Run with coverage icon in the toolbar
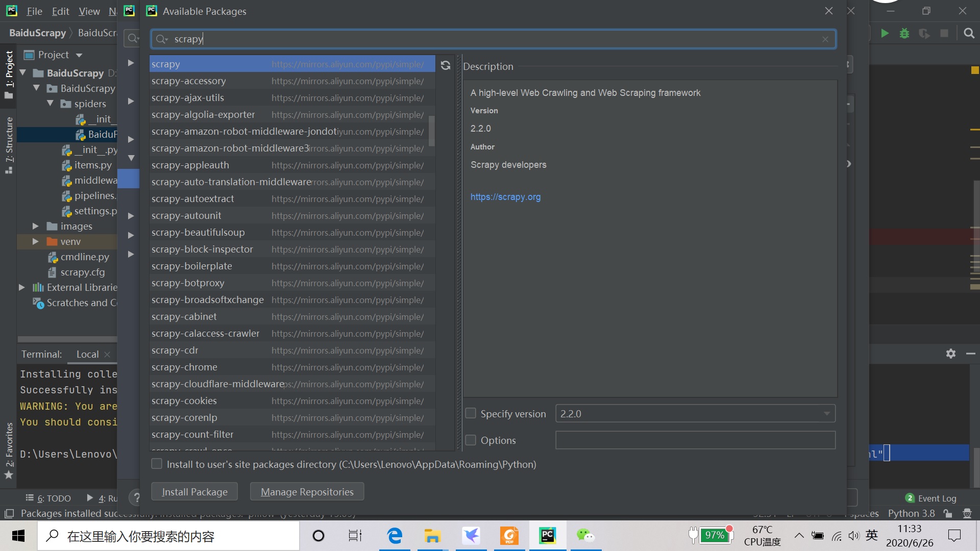 (924, 33)
